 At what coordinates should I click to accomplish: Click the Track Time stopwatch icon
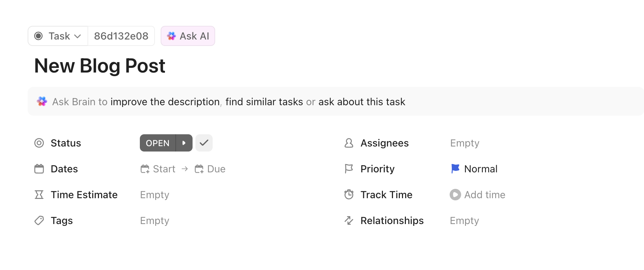click(349, 195)
